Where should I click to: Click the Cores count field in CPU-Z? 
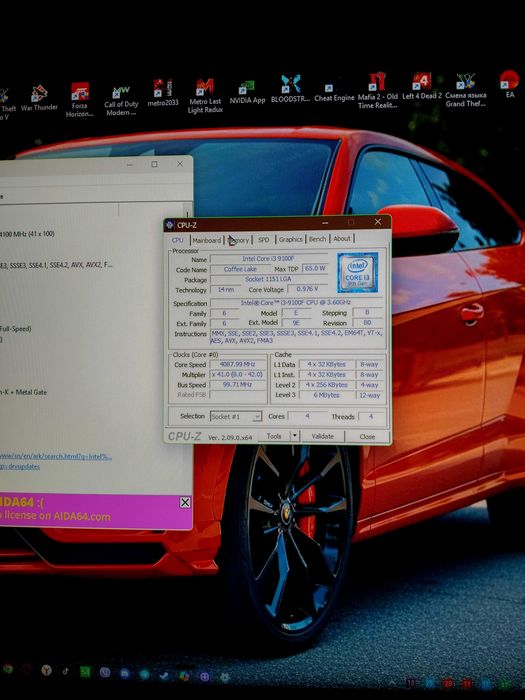coord(307,416)
